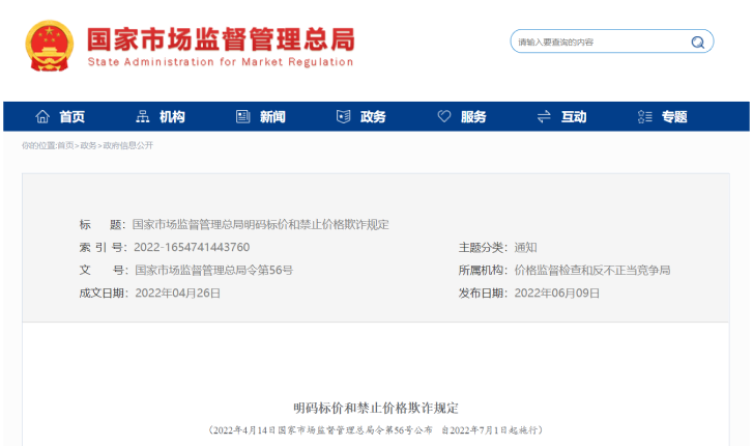Click the document icon beside 政务
753x446 pixels.
[x=343, y=117]
